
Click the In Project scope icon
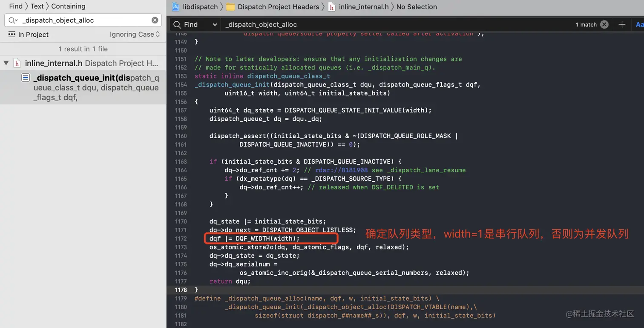pos(12,34)
